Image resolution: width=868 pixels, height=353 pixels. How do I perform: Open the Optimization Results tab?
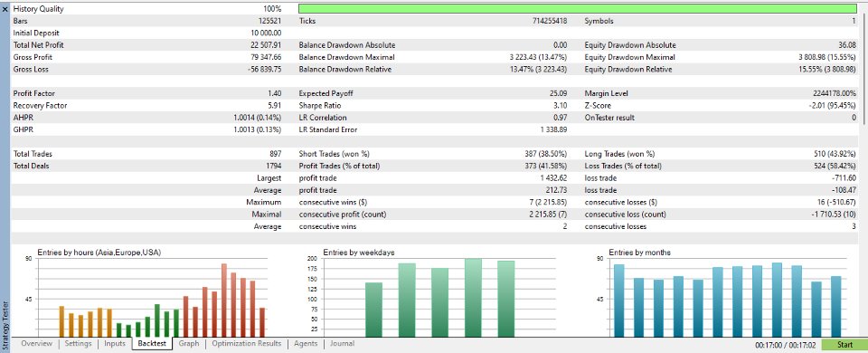246,344
